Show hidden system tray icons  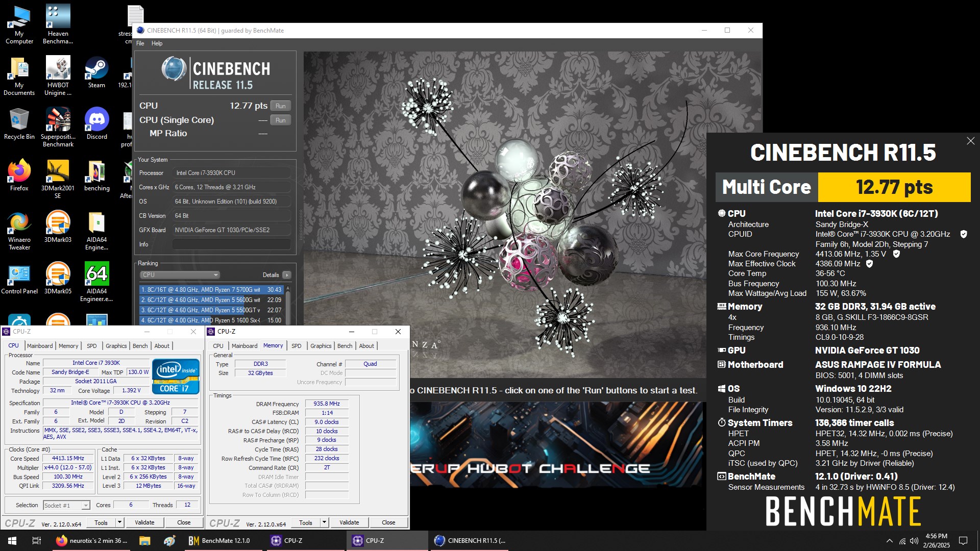[x=890, y=541]
